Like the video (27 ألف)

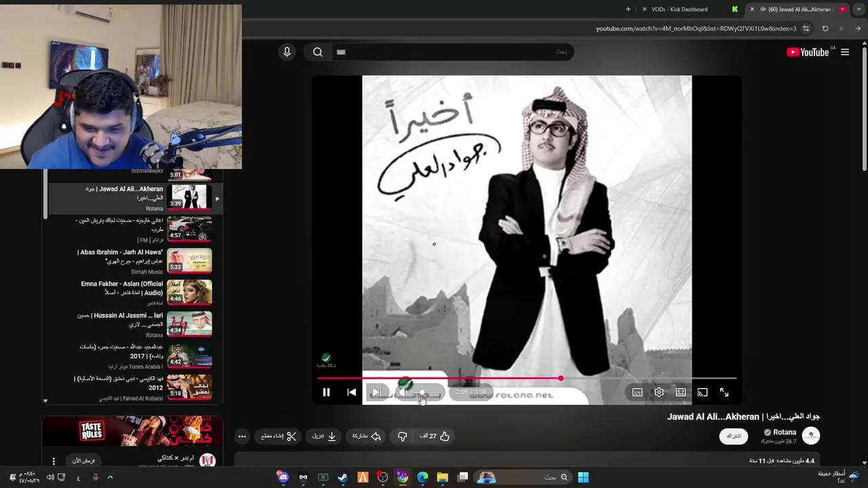[x=435, y=436]
